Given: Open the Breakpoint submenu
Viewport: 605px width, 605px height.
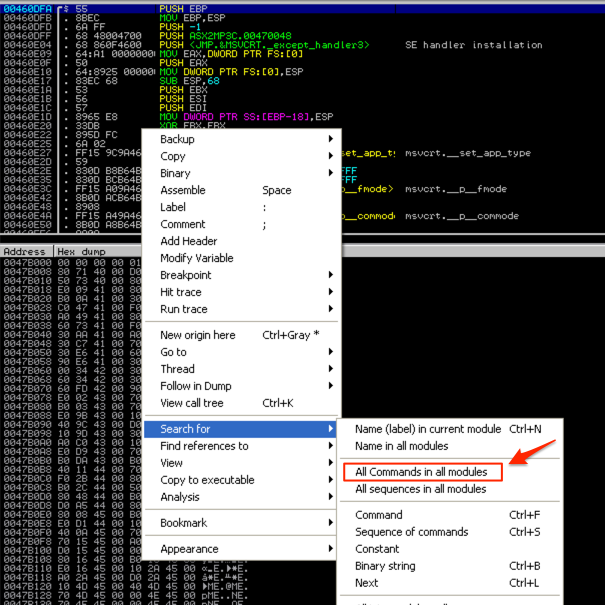Looking at the screenshot, I should coord(241,275).
